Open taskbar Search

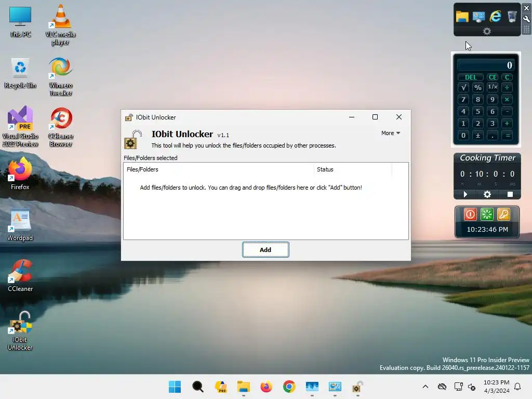click(x=198, y=387)
